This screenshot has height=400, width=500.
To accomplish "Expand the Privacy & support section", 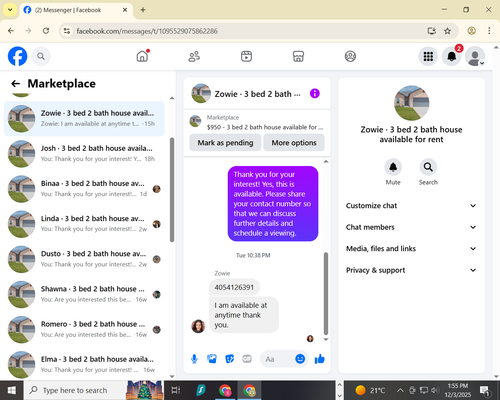I will tap(411, 270).
